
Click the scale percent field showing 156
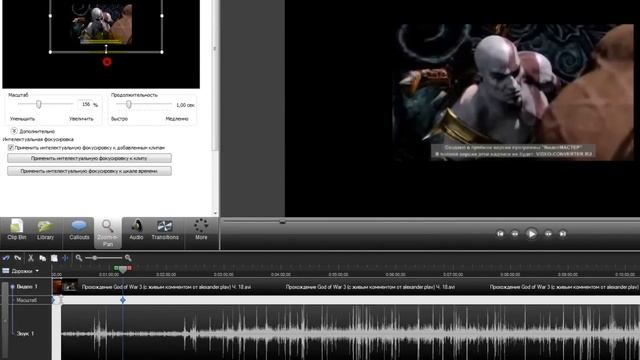coord(85,104)
